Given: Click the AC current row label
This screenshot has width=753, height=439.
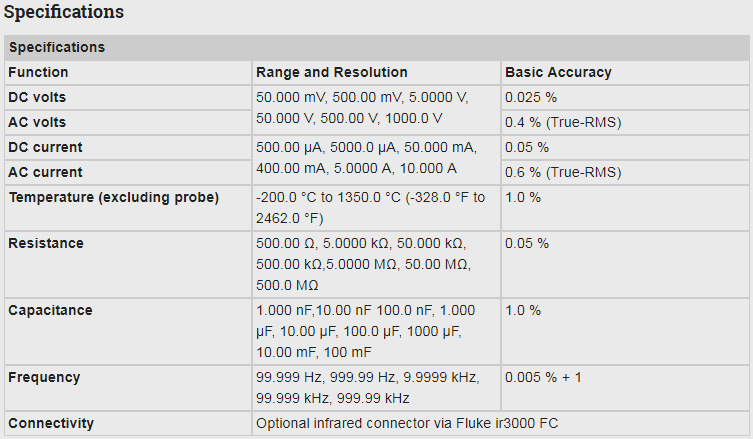Looking at the screenshot, I should click(45, 172).
